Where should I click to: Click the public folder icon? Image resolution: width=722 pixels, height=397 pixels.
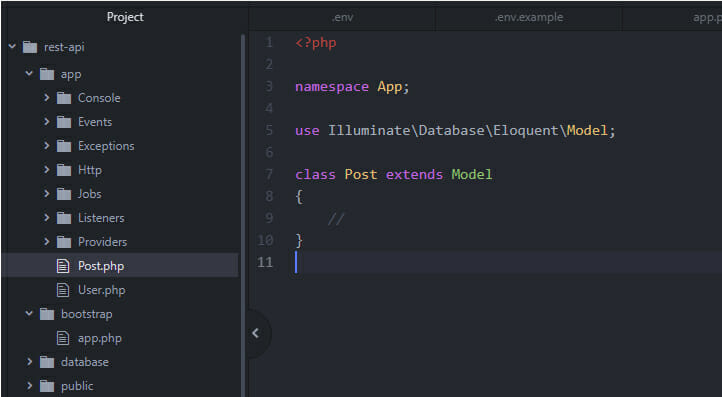47,386
